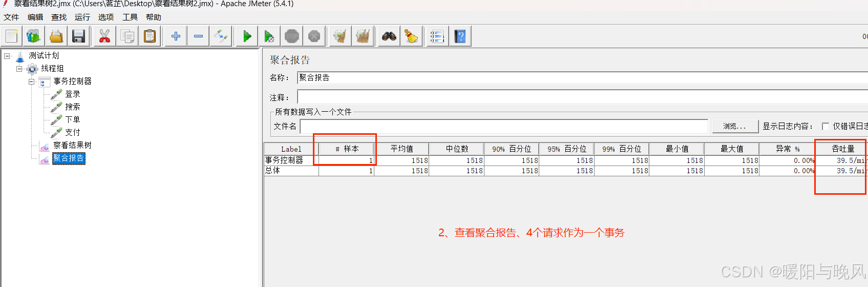This screenshot has height=287, width=868.
Task: Click the 浏览... button
Action: [x=735, y=126]
